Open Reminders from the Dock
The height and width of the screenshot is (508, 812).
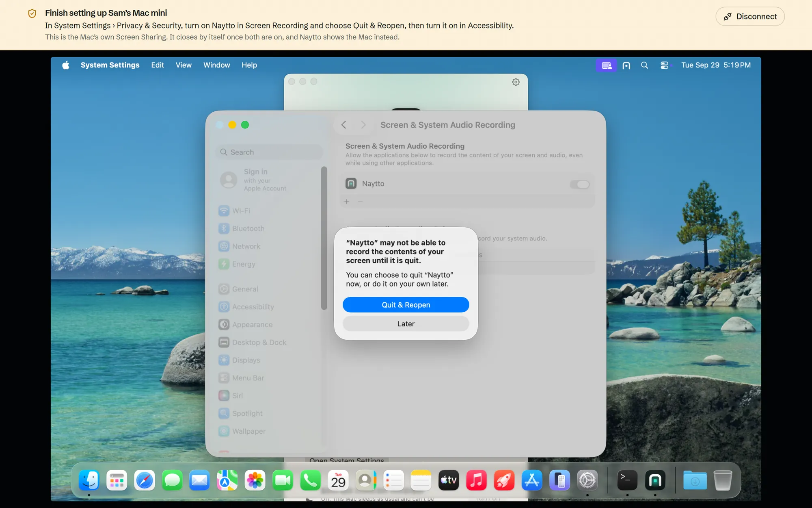pos(393,481)
